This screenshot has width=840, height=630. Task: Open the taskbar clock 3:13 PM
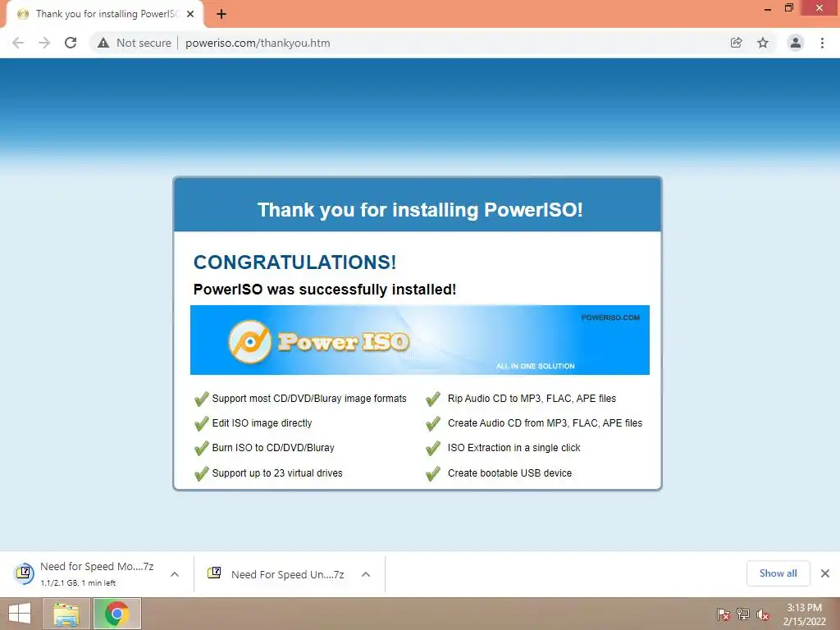pos(804,614)
